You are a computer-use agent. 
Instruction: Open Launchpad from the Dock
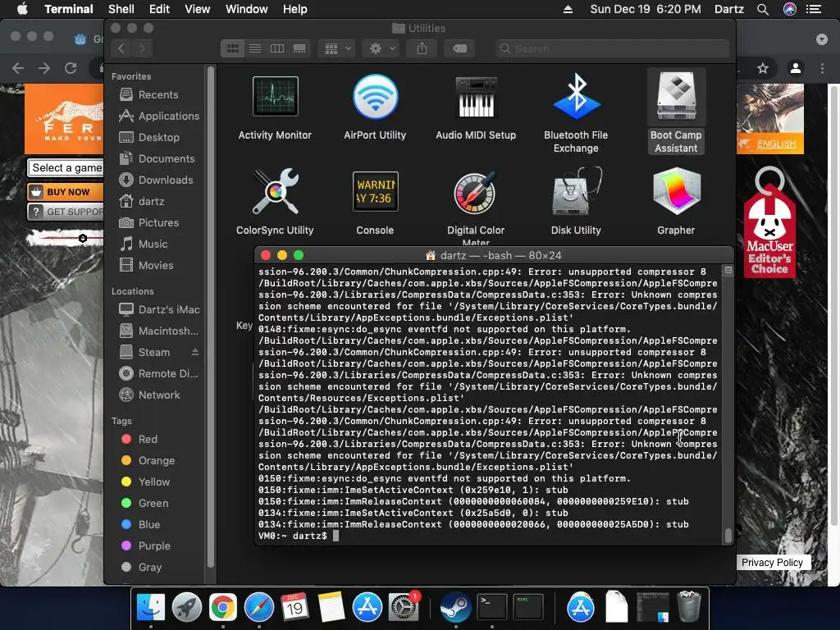click(x=186, y=608)
